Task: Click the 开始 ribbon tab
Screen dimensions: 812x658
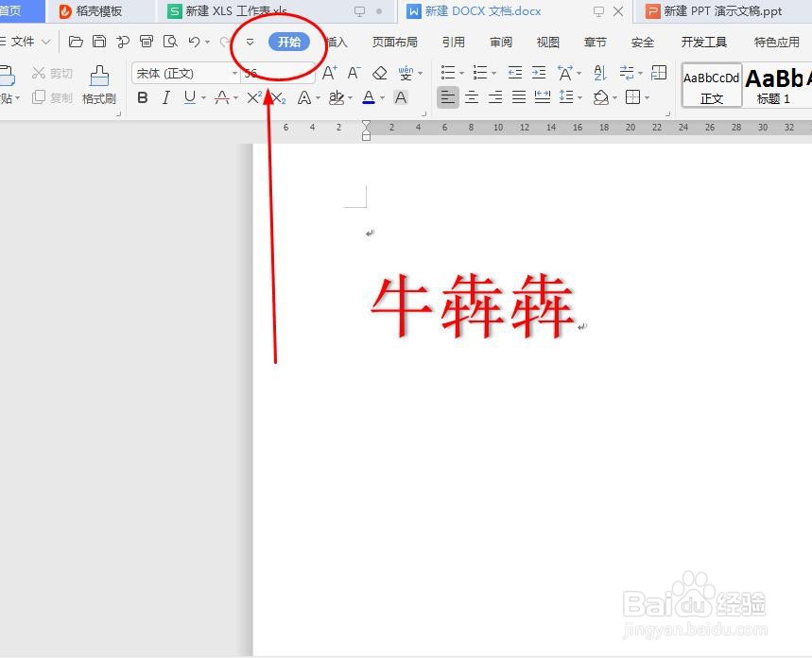Action: point(289,42)
